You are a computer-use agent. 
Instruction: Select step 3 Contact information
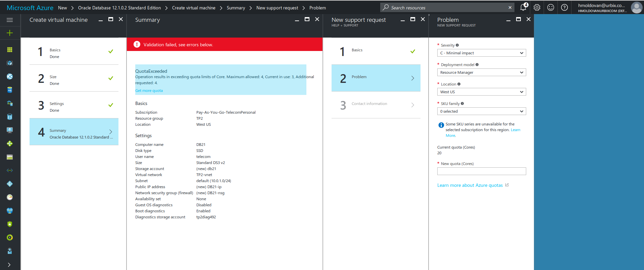tap(376, 105)
